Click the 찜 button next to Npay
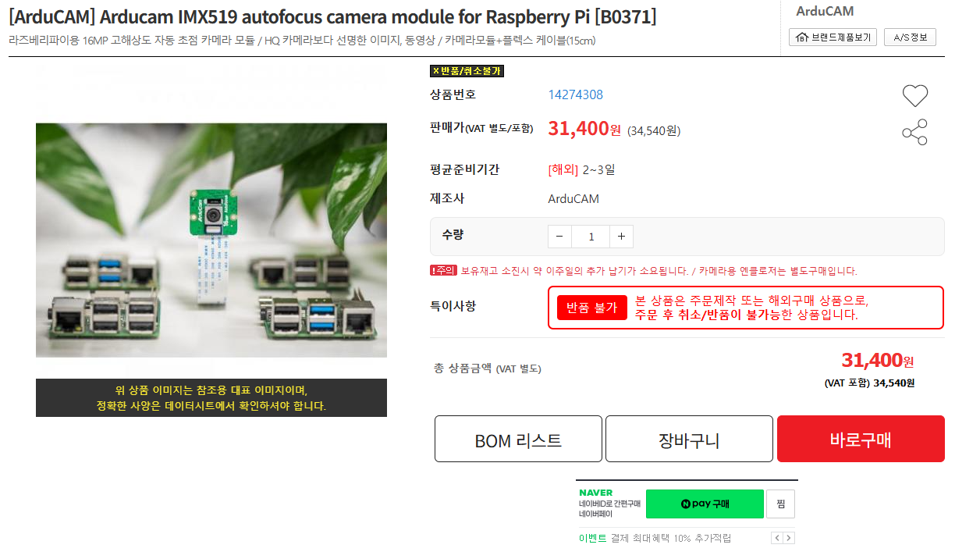This screenshot has width=980, height=559. (x=780, y=504)
